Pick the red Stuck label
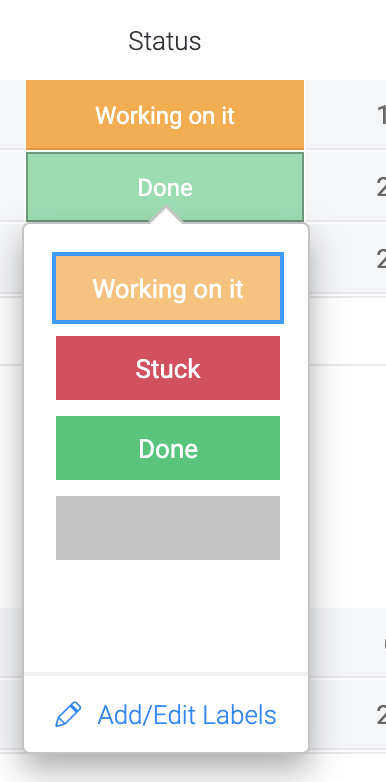 (168, 368)
